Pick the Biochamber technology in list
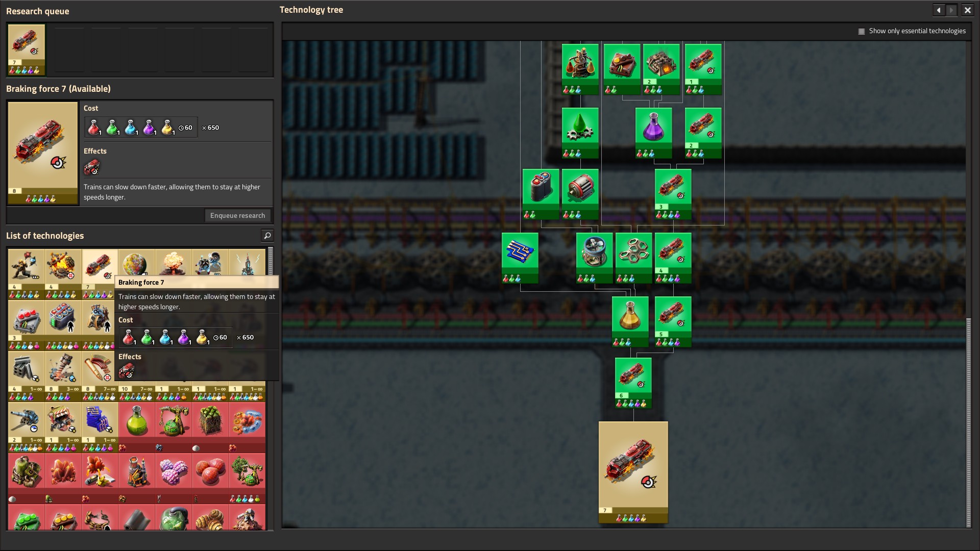The image size is (980, 551). 27,478
